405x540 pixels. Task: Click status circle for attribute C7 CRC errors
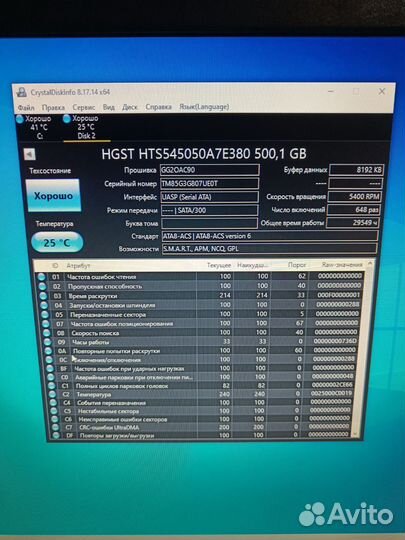pyautogui.click(x=55, y=427)
